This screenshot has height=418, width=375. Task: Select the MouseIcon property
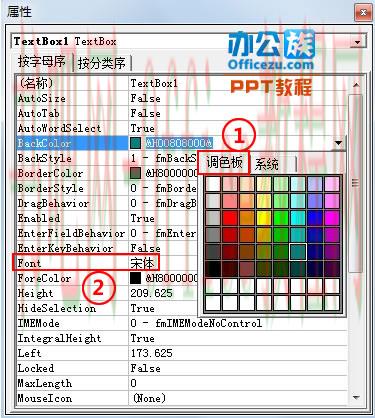(x=72, y=398)
